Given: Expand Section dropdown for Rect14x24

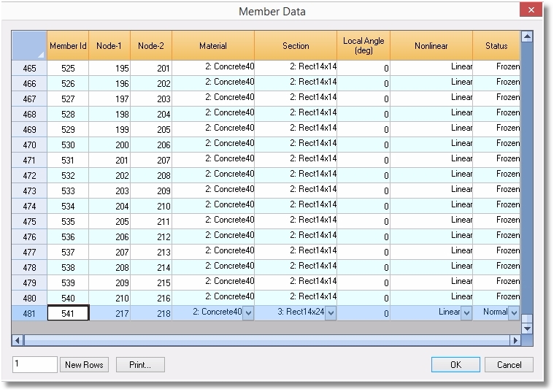Looking at the screenshot, I should pyautogui.click(x=331, y=313).
